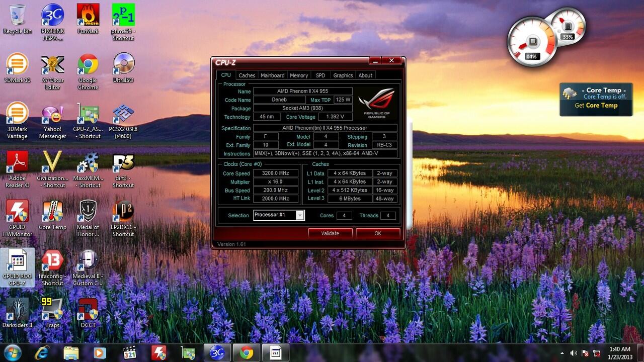Select Medal of Honor desktop icon
This screenshot has width=644, height=362.
(x=88, y=218)
